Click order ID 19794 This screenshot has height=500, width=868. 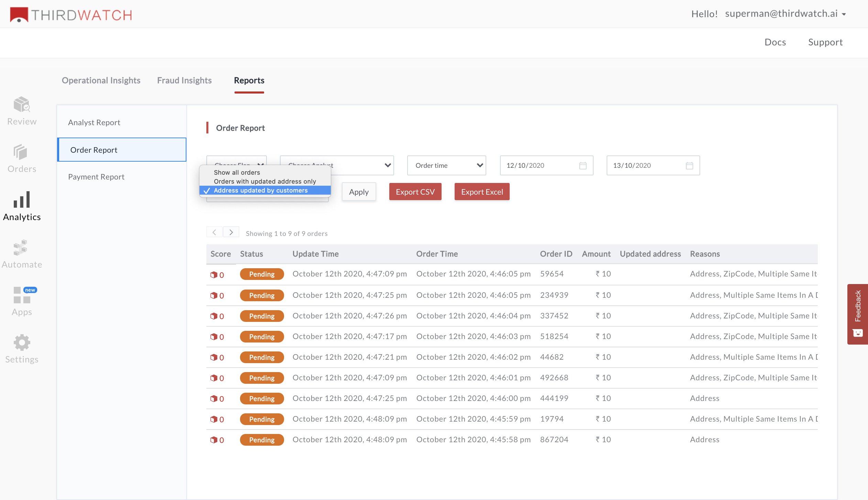(x=552, y=419)
